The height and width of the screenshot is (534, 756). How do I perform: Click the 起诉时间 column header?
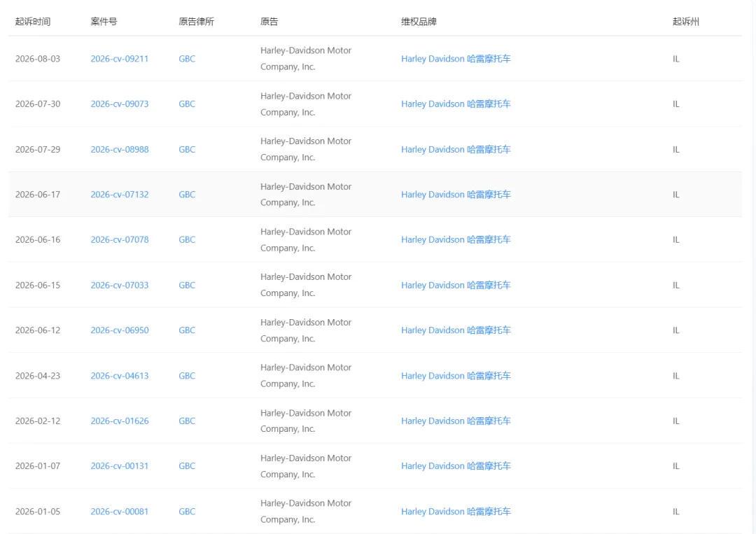[33, 22]
